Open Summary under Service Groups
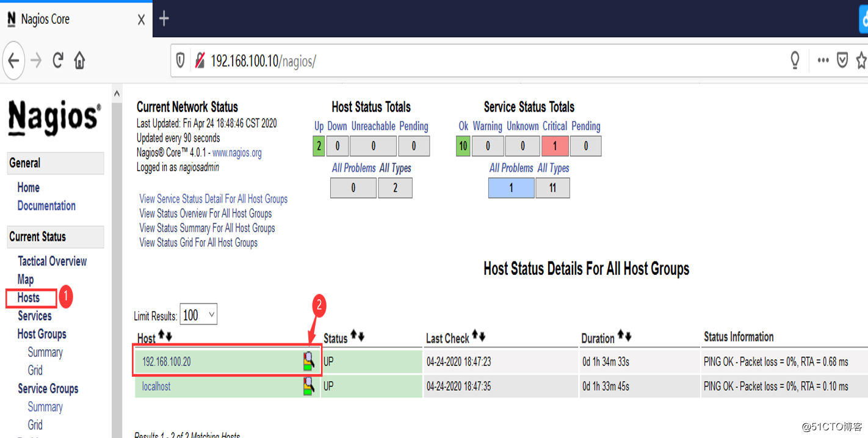This screenshot has width=868, height=438. point(45,407)
